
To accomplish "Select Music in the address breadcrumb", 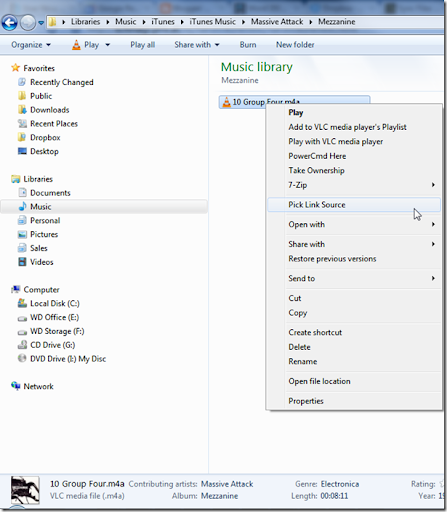I will coord(126,22).
